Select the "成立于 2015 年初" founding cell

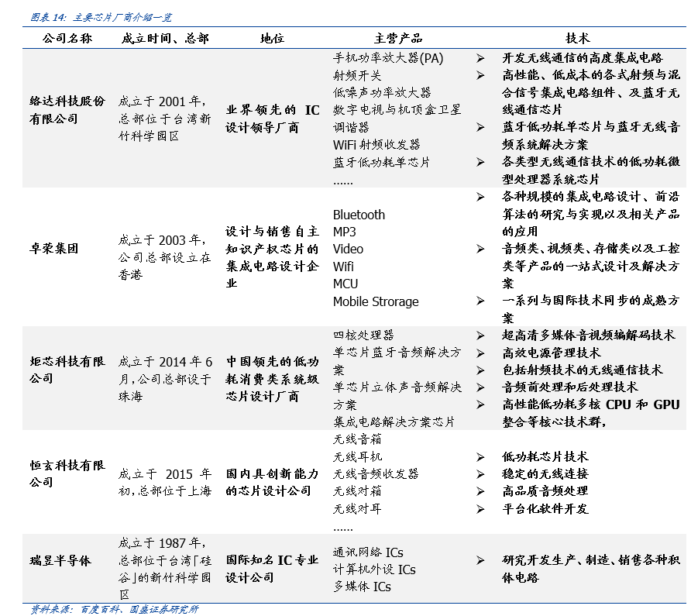165,483
